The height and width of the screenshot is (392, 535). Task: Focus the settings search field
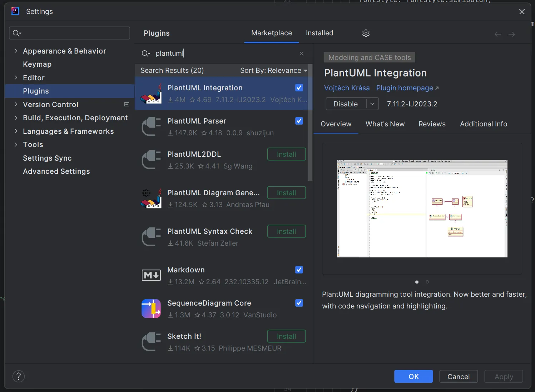point(69,33)
